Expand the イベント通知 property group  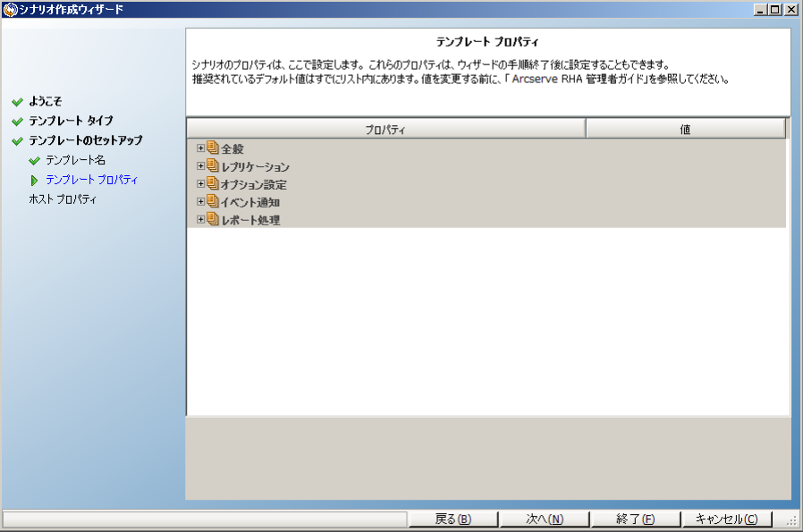click(200, 202)
